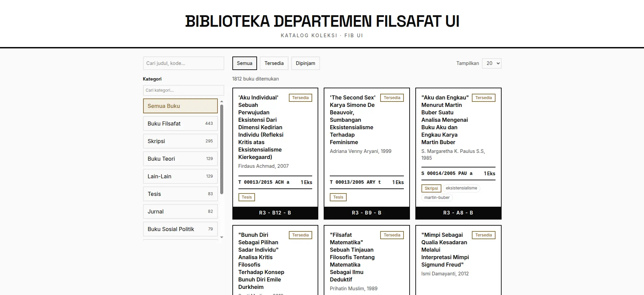This screenshot has width=644, height=295.
Task: Click the '1812 buku ditemukan' result count
Action: 255,79
